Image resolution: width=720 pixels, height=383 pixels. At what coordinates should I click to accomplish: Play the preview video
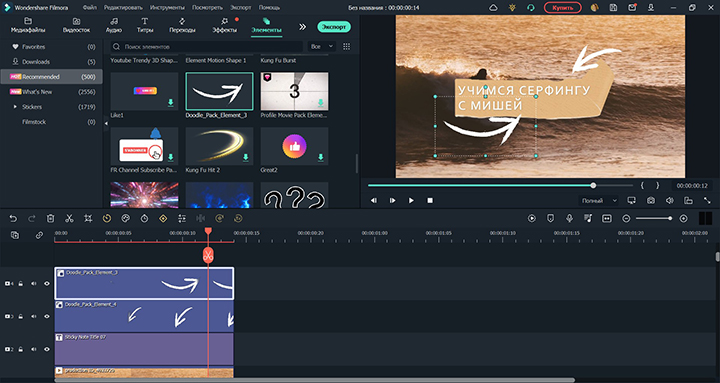[411, 201]
